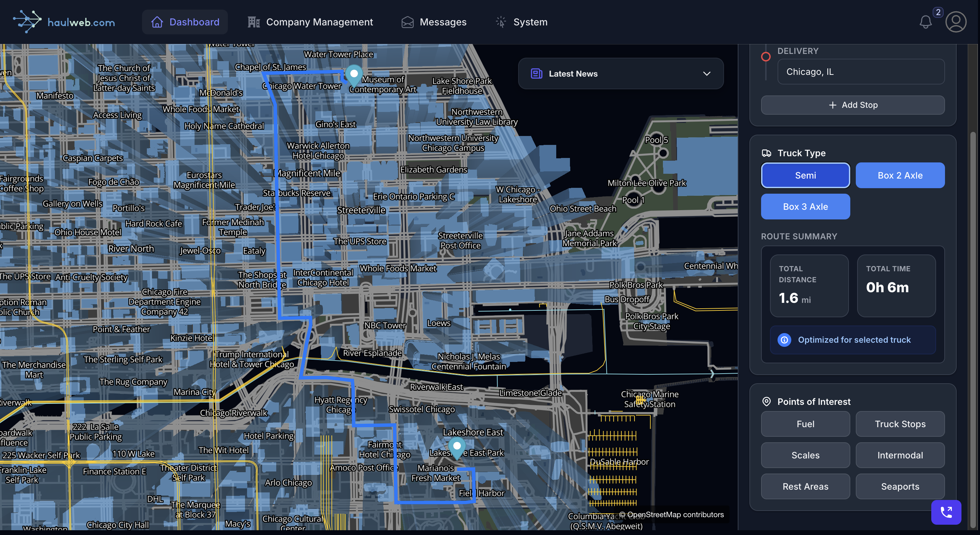Toggle Truck Stops points of interest
Viewport: 980px width, 535px height.
pyautogui.click(x=900, y=424)
